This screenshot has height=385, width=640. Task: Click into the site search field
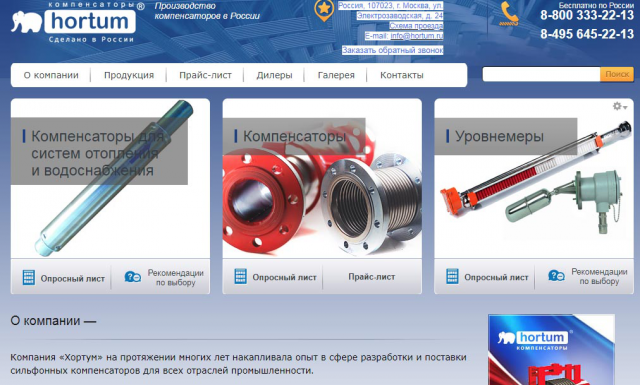point(541,74)
